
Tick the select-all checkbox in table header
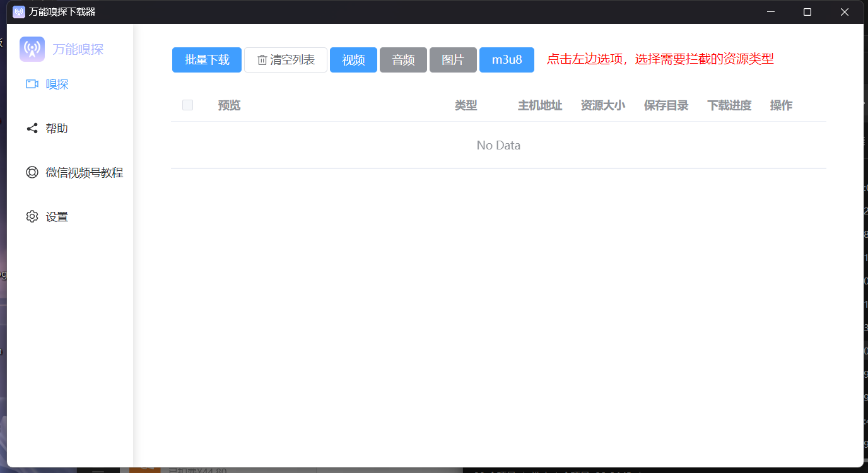point(187,105)
